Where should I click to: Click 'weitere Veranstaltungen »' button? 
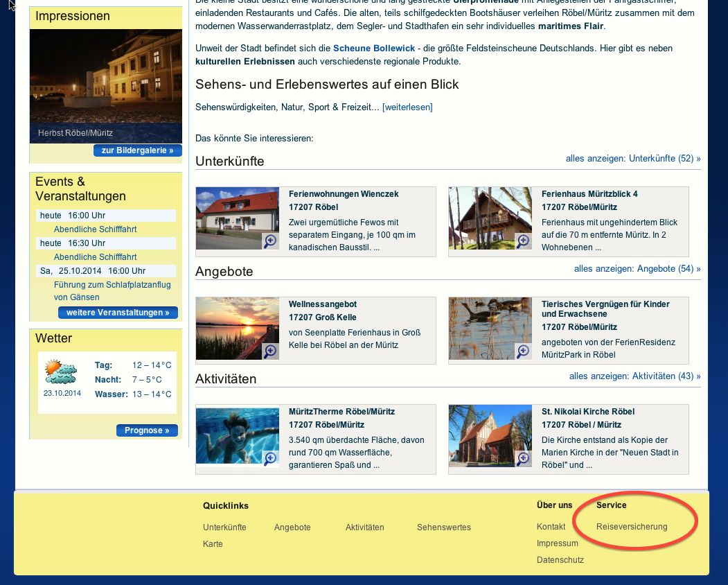pos(118,313)
